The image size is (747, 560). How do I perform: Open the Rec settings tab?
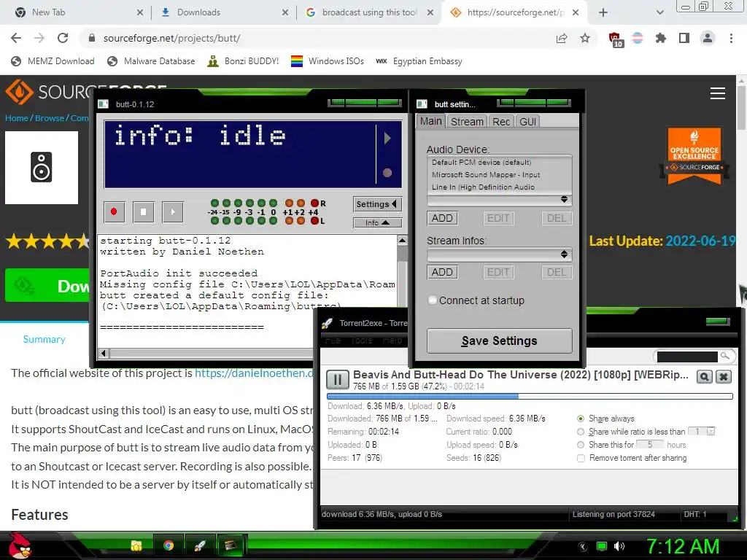coord(501,122)
